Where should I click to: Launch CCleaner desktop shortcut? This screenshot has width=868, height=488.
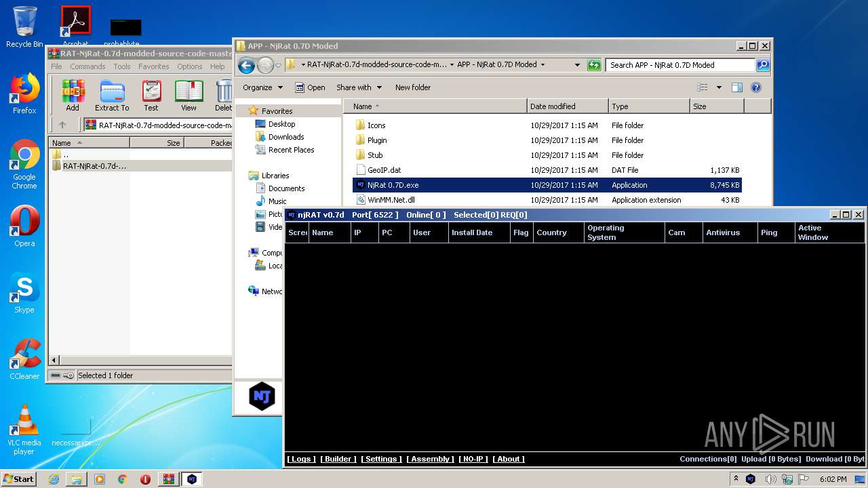click(x=24, y=359)
